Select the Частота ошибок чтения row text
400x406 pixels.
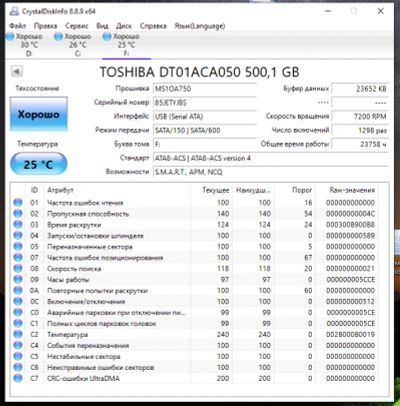coord(85,203)
